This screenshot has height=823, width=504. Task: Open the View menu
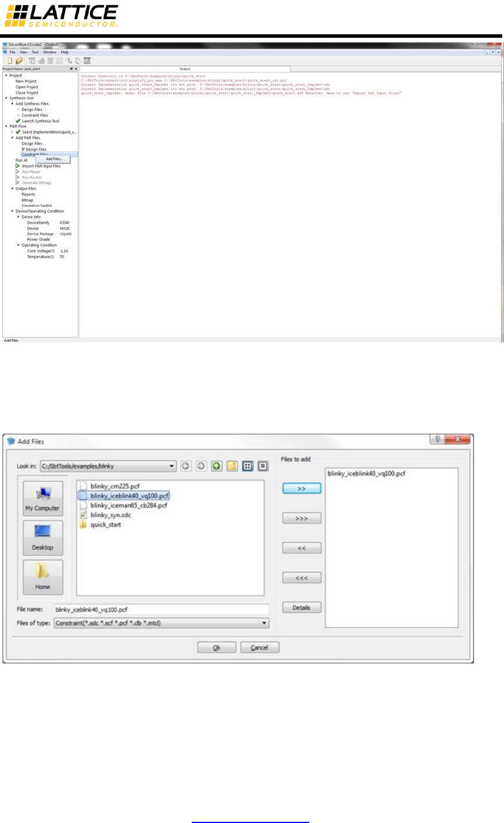coord(23,52)
